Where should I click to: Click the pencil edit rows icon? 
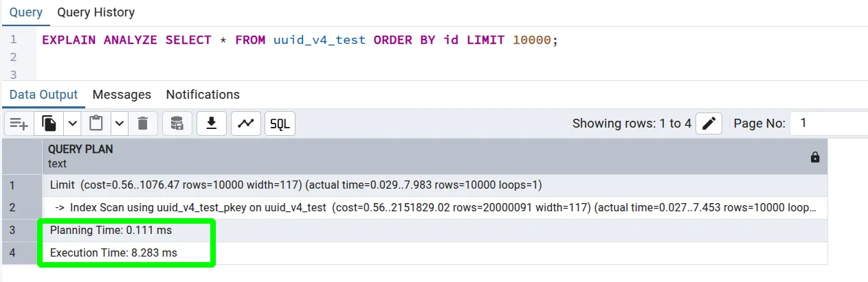709,124
